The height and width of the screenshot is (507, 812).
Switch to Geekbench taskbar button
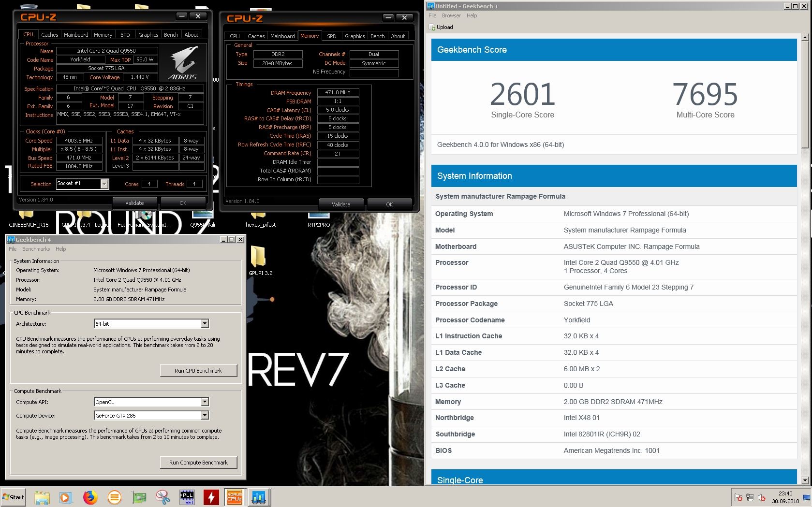[x=259, y=497]
